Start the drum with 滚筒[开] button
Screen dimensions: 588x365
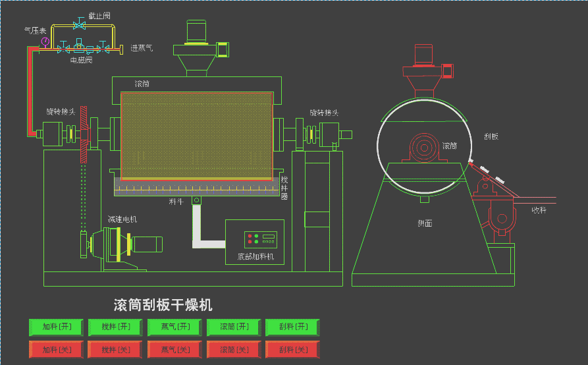tap(234, 327)
